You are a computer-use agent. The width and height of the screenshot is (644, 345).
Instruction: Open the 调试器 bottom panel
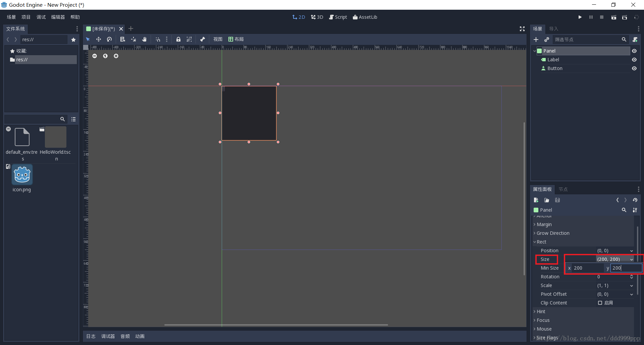click(108, 336)
